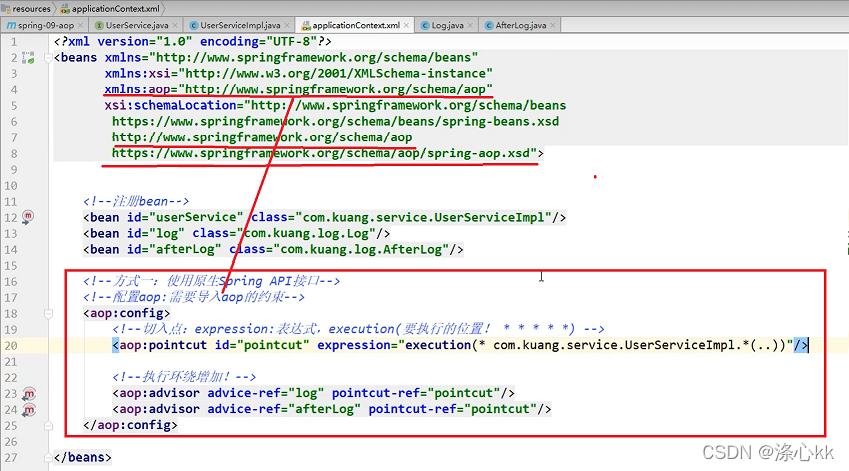This screenshot has width=849, height=471.
Task: Click line number 1 in the gutter
Action: coord(14,42)
